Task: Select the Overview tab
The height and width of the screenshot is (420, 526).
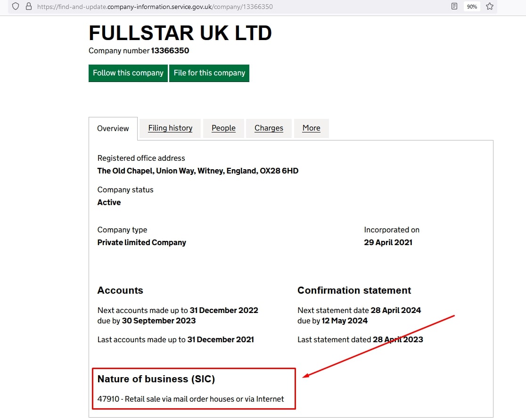Action: click(113, 129)
